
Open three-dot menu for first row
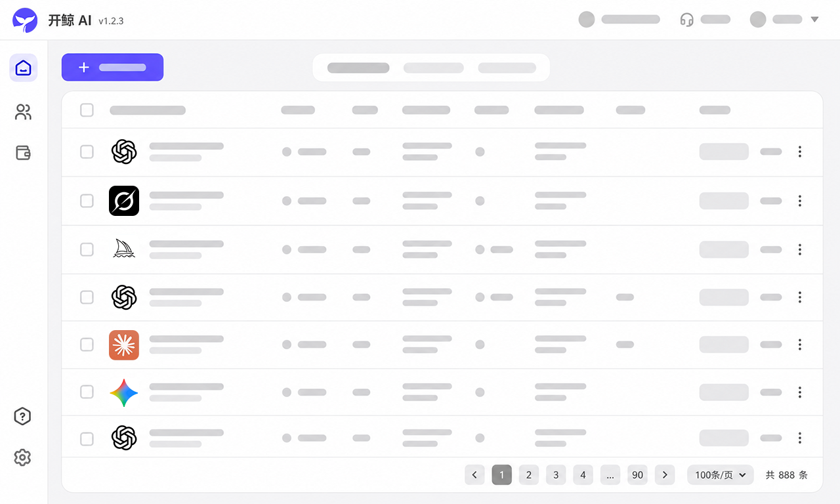pos(799,152)
